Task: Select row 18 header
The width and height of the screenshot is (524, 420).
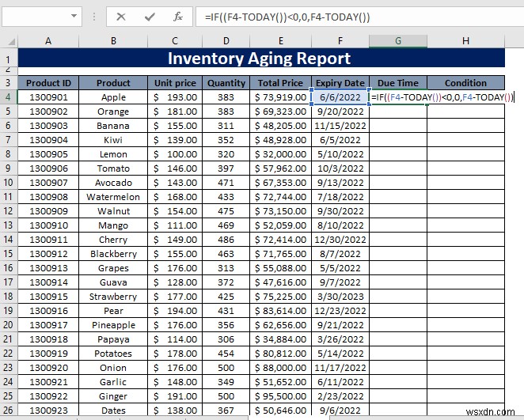Action: tap(9, 297)
